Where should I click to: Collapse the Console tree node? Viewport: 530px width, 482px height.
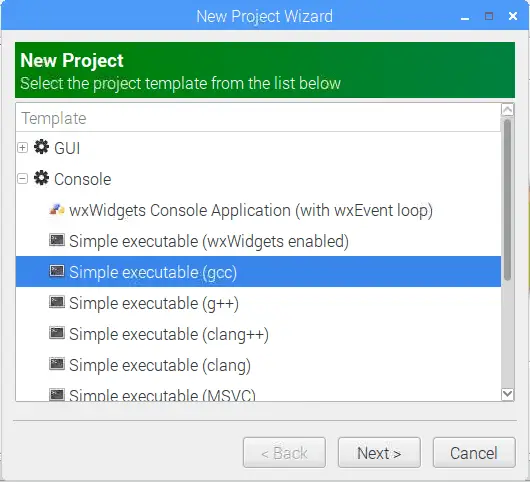[23, 179]
